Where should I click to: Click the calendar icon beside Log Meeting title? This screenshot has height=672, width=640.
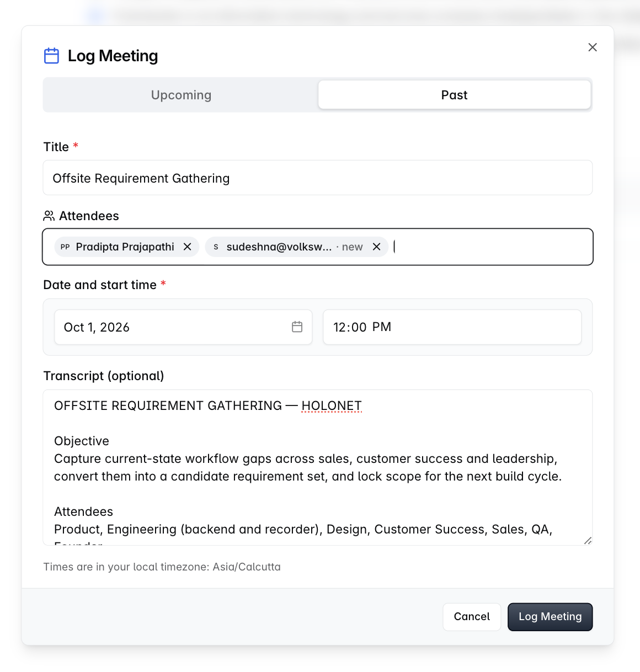pos(51,56)
